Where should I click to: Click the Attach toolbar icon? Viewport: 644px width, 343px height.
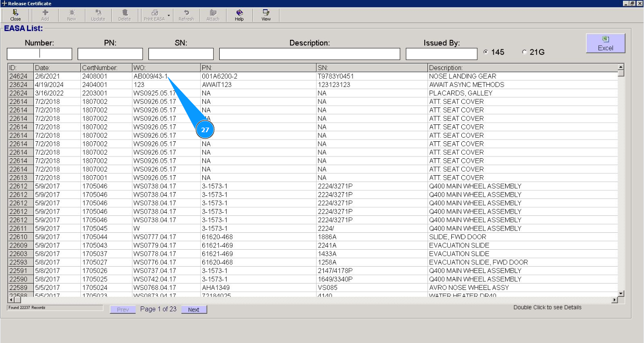[213, 15]
